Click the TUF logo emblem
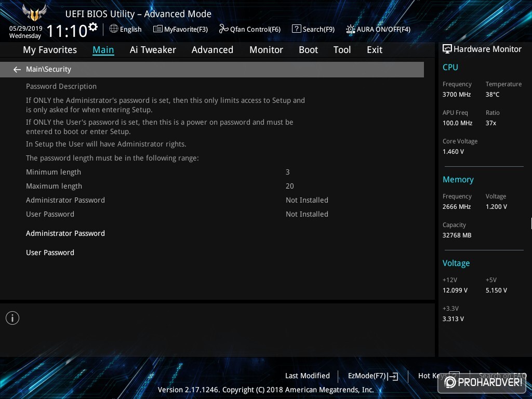532x399 pixels. click(x=34, y=13)
